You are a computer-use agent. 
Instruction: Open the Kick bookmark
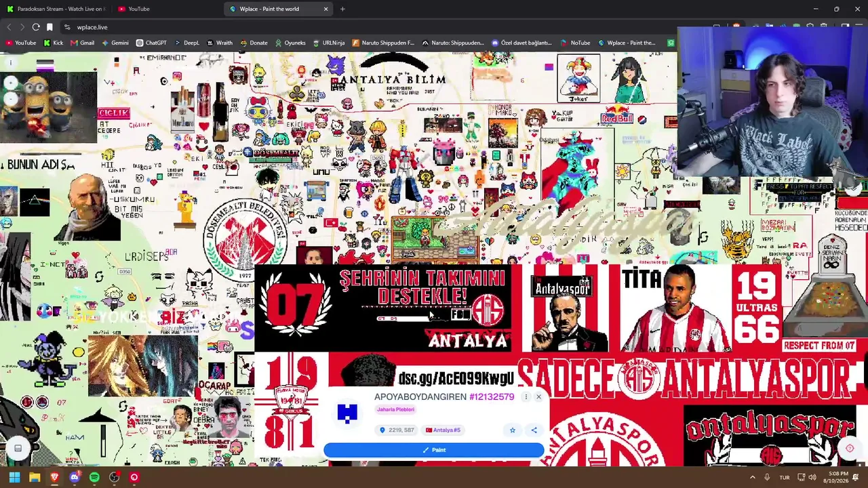tap(53, 43)
